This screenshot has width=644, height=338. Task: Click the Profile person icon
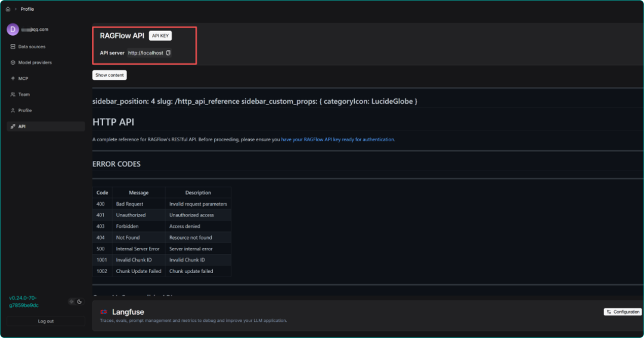click(13, 110)
